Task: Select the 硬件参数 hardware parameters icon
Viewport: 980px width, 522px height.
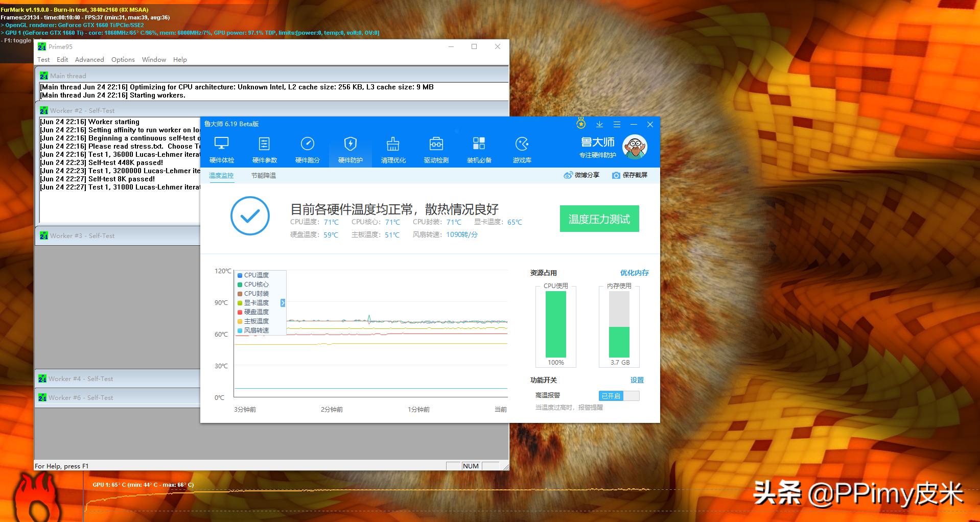Action: coord(264,149)
